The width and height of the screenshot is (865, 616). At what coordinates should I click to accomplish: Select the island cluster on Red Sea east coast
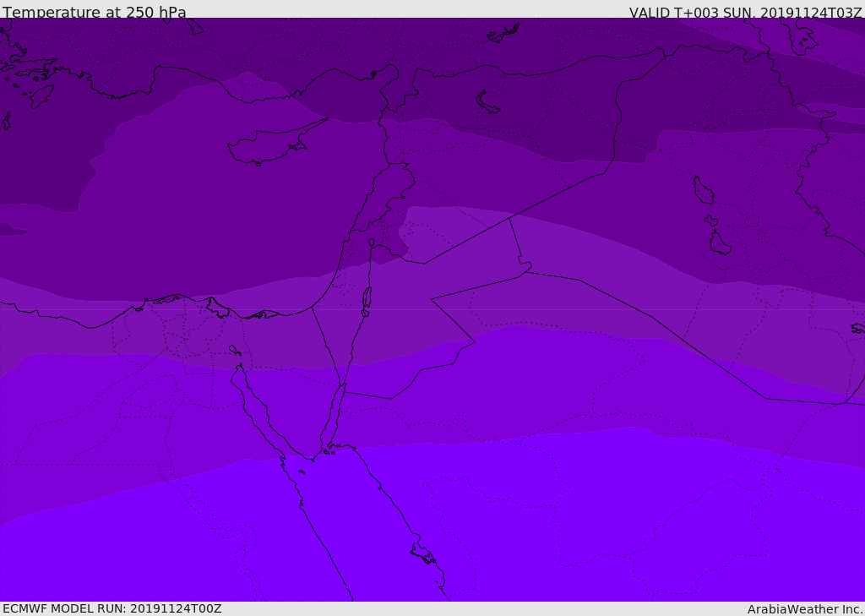[424, 553]
